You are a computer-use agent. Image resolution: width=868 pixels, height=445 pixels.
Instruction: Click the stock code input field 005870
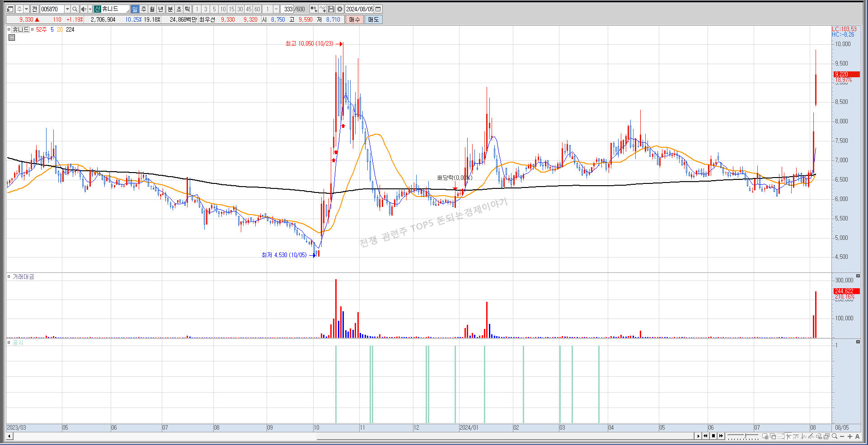click(52, 9)
